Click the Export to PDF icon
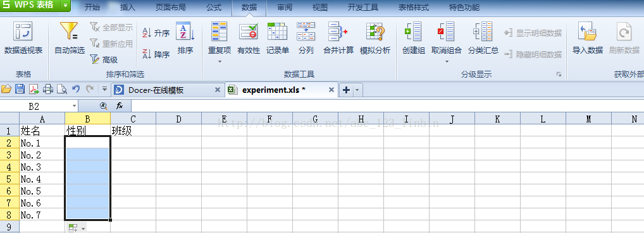This screenshot has height=233, width=644. point(34,89)
